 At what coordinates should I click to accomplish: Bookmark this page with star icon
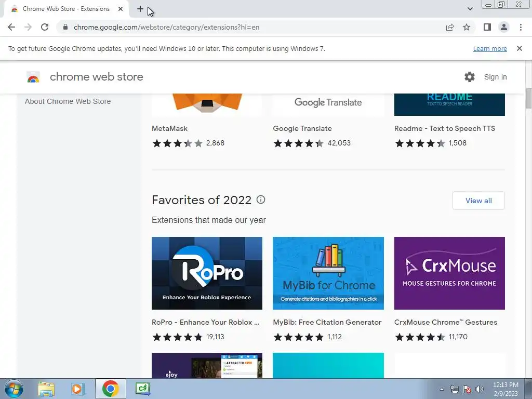(x=467, y=27)
